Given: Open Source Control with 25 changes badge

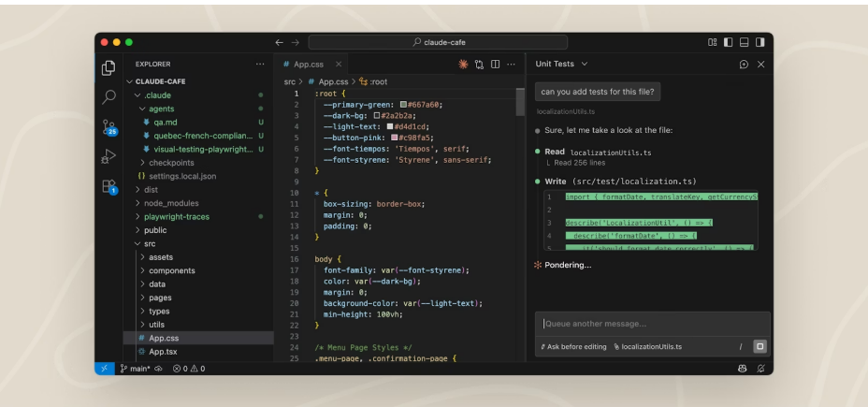Looking at the screenshot, I should [109, 127].
